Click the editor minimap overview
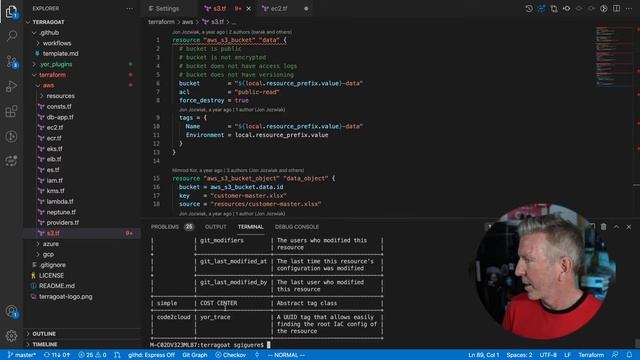 [x=613, y=57]
